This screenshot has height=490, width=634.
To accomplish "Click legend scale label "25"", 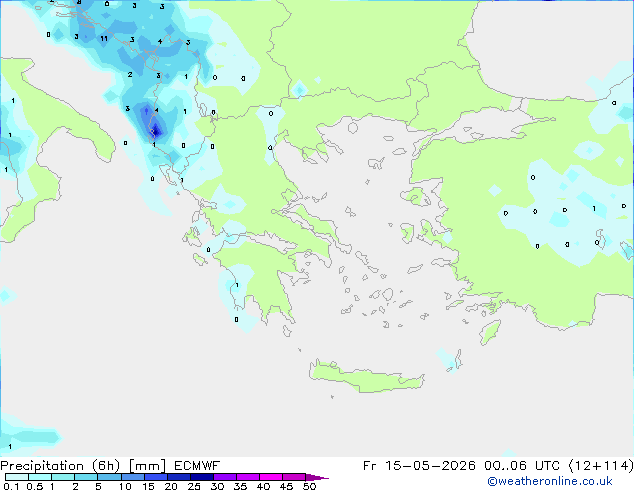I will pyautogui.click(x=194, y=486).
